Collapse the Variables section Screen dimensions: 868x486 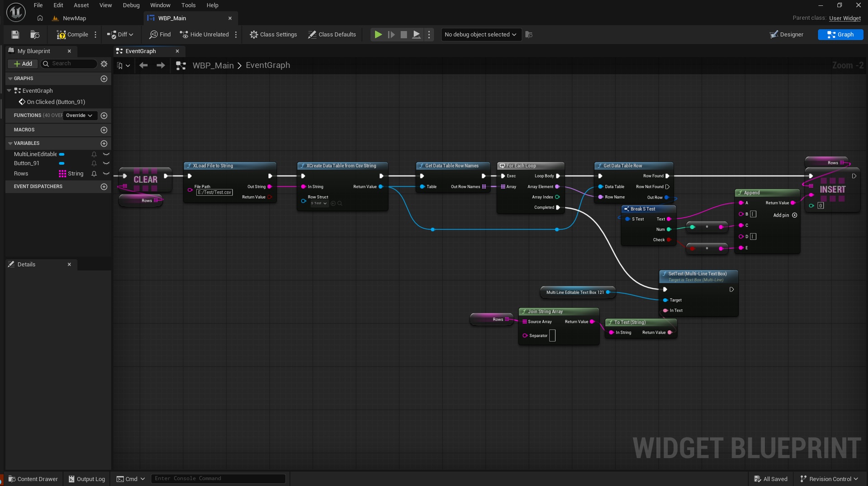(x=10, y=143)
